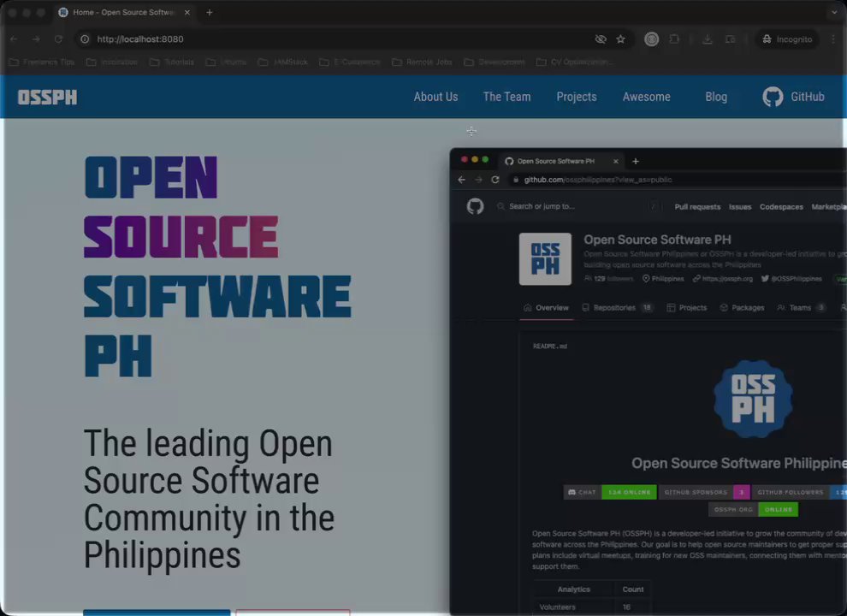Click the round extension icon beside the star
Viewport: 847px width, 616px height.
pos(651,38)
